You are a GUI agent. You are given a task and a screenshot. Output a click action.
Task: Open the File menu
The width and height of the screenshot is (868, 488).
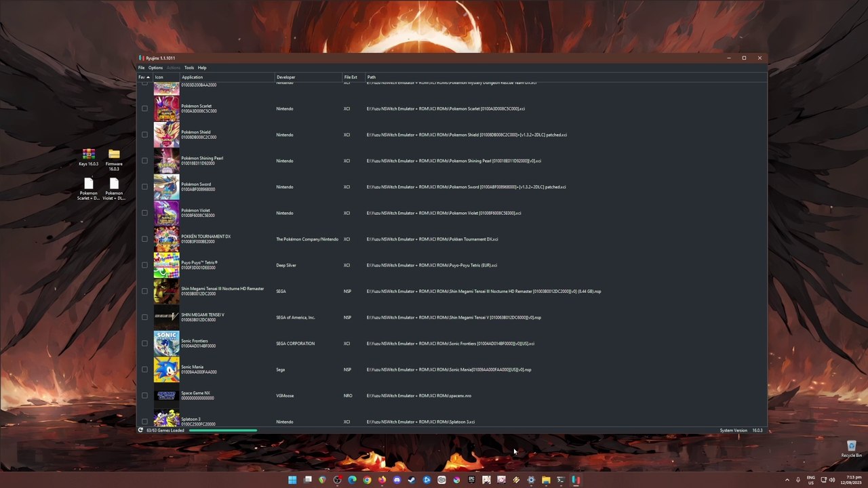pyautogui.click(x=142, y=68)
